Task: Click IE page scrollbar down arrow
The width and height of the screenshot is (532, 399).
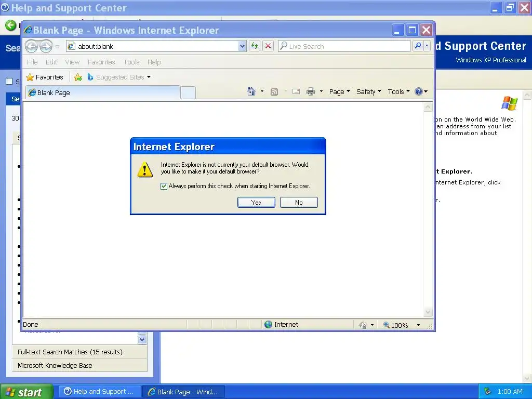Action: [x=428, y=312]
